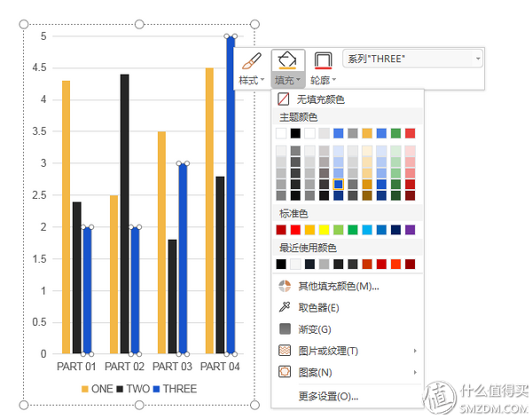The width and height of the screenshot is (532, 419).
Task: Open the 系列"THREE" series dropdown
Action: (412, 59)
